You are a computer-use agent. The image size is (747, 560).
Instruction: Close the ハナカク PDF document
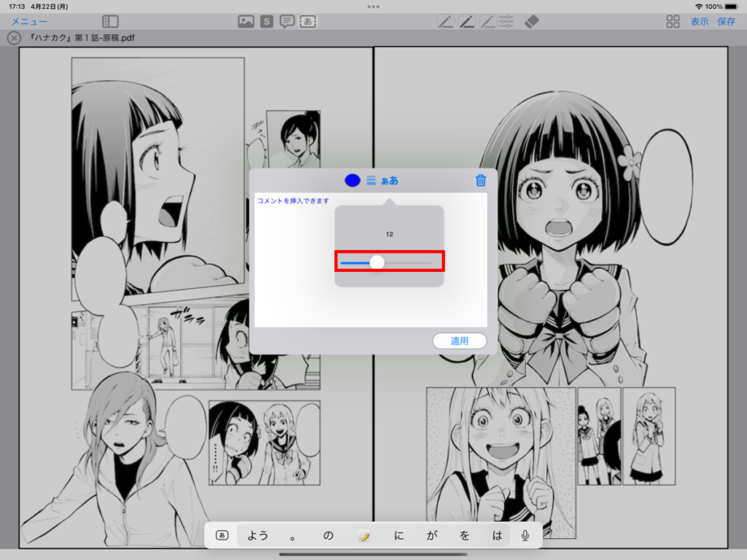[14, 38]
